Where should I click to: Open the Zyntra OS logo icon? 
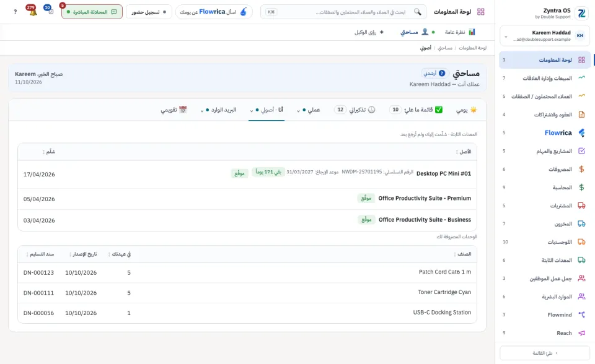pos(581,14)
